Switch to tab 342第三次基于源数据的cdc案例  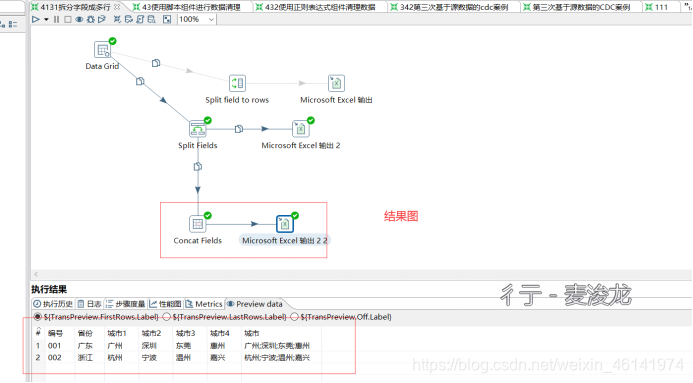[454, 7]
